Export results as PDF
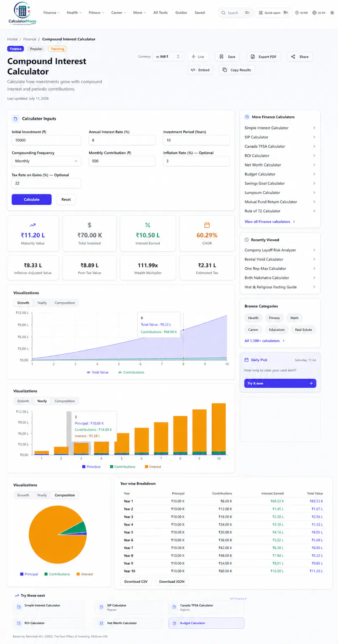 (264, 57)
